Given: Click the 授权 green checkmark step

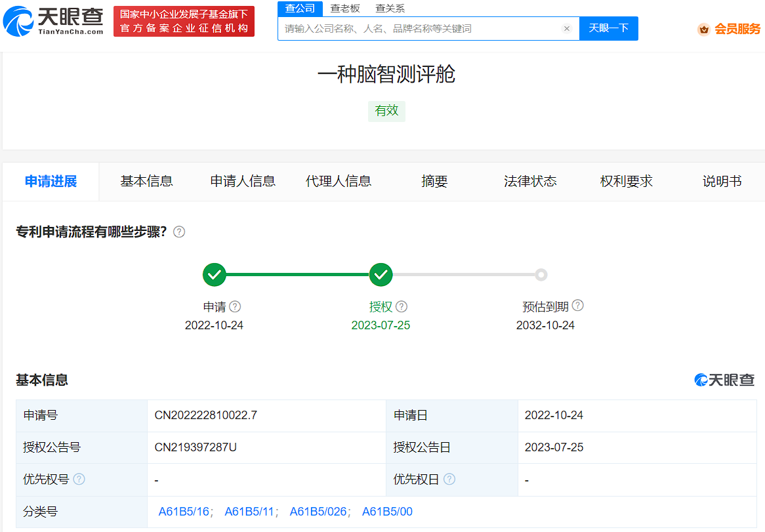Looking at the screenshot, I should pyautogui.click(x=381, y=275).
